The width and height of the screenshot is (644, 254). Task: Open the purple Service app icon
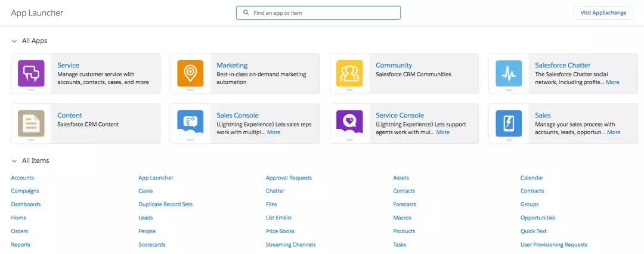(x=30, y=73)
